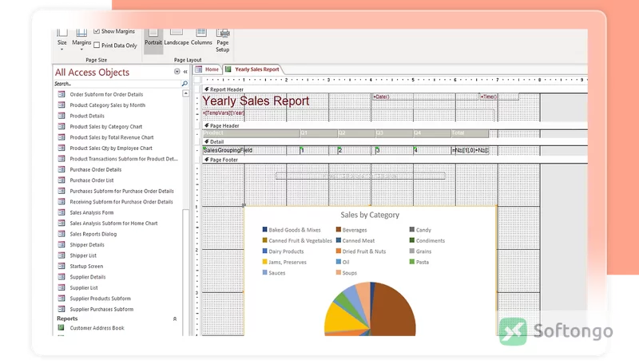The height and width of the screenshot is (364, 639).
Task: Click the Pasta legend color swatch
Action: coord(412,262)
